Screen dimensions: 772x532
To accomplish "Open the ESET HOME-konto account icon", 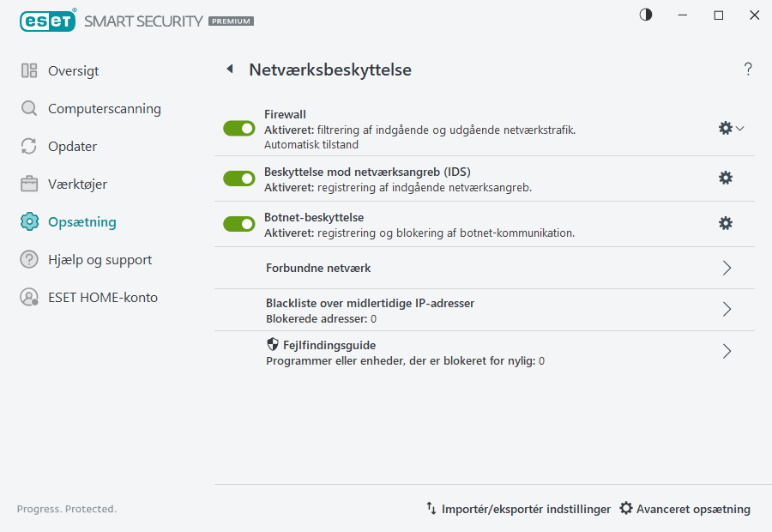I will [x=27, y=297].
